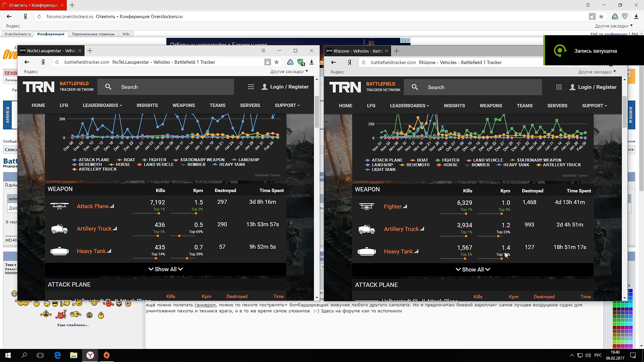Screen dimensions: 644x362
Task: Switch to the Wiki tab on forum
Action: [x=126, y=34]
